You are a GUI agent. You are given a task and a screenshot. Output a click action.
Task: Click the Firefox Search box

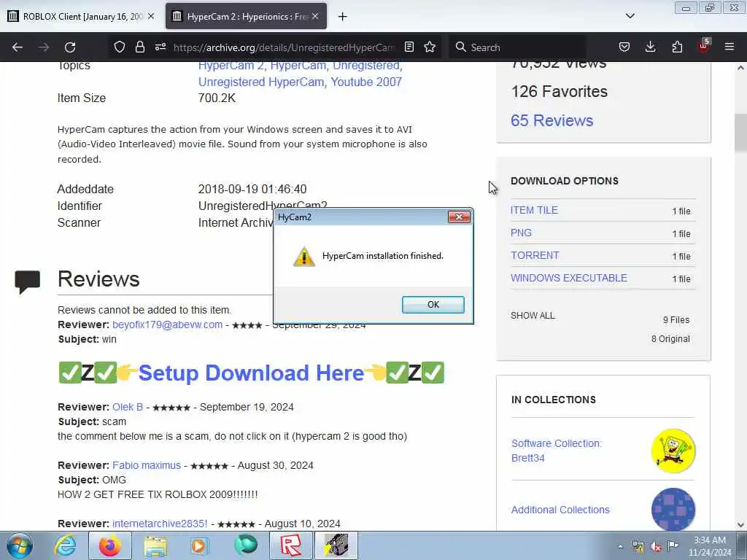tap(517, 47)
